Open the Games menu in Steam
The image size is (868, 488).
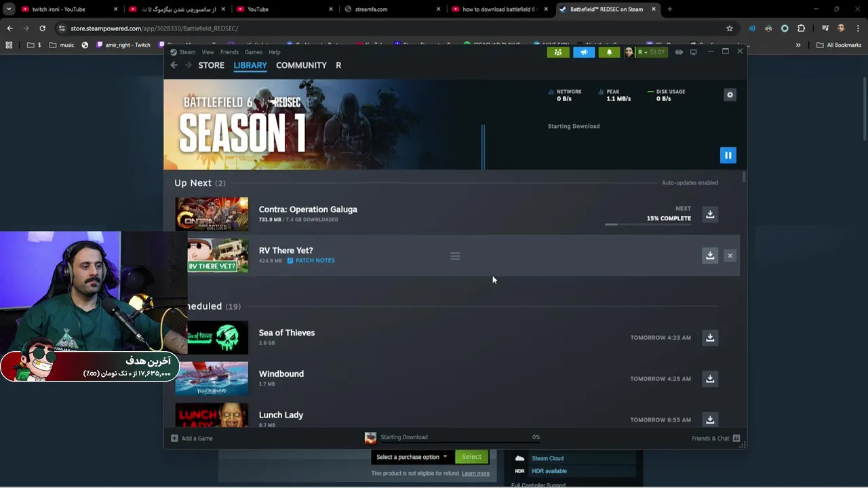tap(254, 52)
